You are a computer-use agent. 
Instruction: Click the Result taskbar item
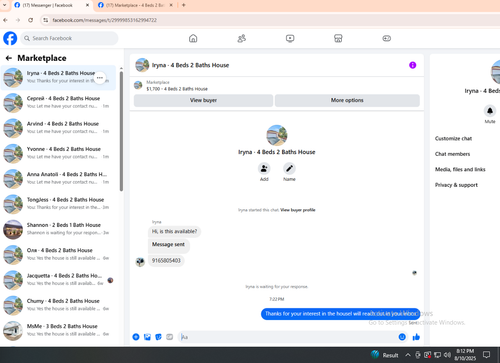(385, 355)
